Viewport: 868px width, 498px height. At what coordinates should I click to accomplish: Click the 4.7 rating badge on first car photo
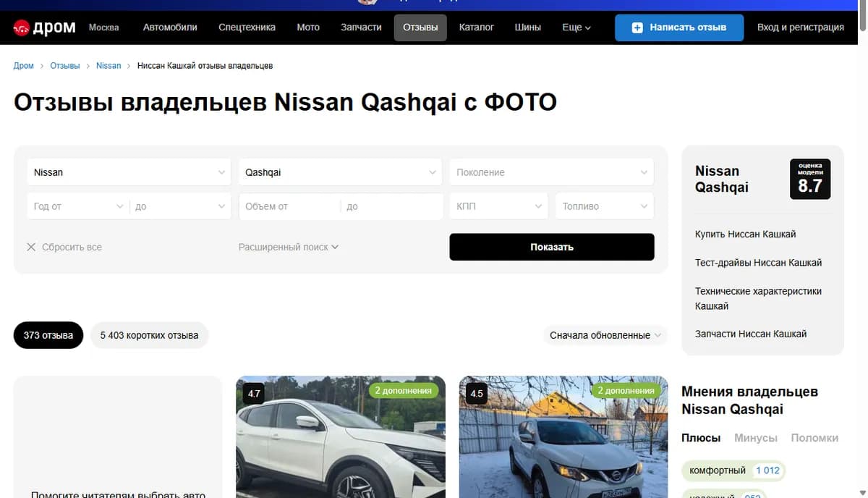click(x=254, y=394)
